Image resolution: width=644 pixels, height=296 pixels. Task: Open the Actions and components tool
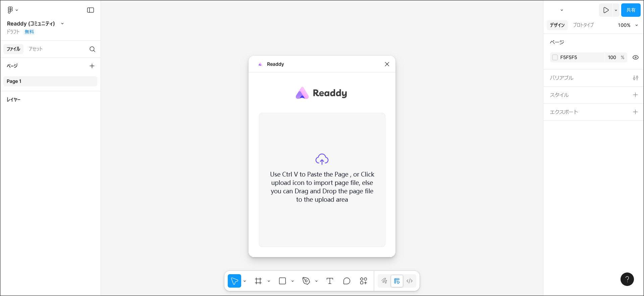[x=364, y=281]
